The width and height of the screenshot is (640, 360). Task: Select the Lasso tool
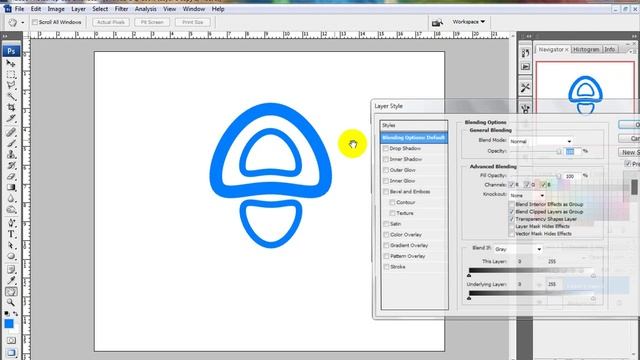11,85
